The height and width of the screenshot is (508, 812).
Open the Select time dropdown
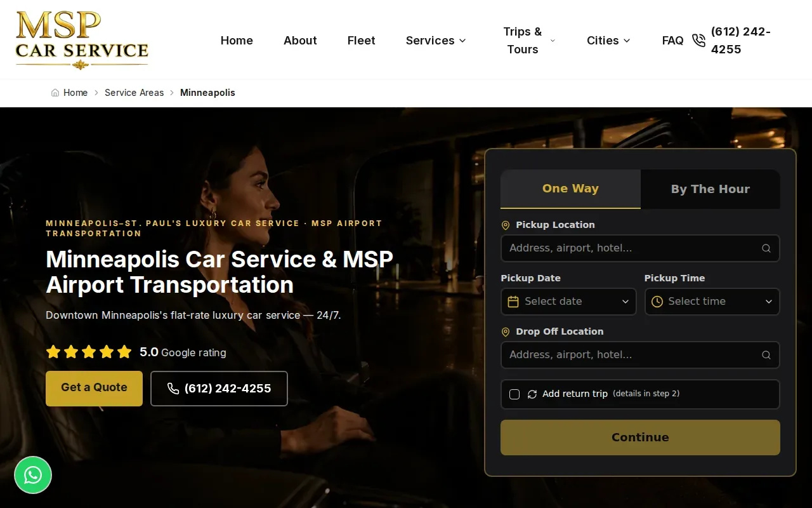point(712,302)
